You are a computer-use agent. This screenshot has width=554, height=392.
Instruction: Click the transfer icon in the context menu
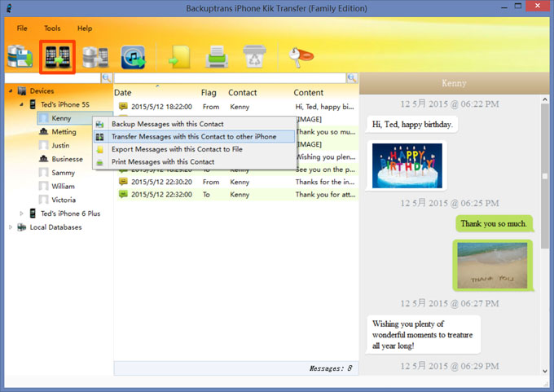(99, 137)
